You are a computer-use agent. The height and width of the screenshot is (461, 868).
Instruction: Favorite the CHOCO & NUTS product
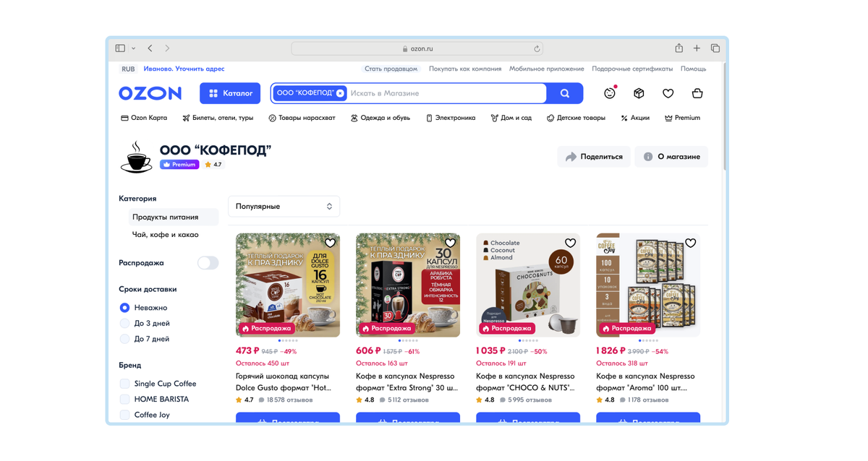(570, 243)
